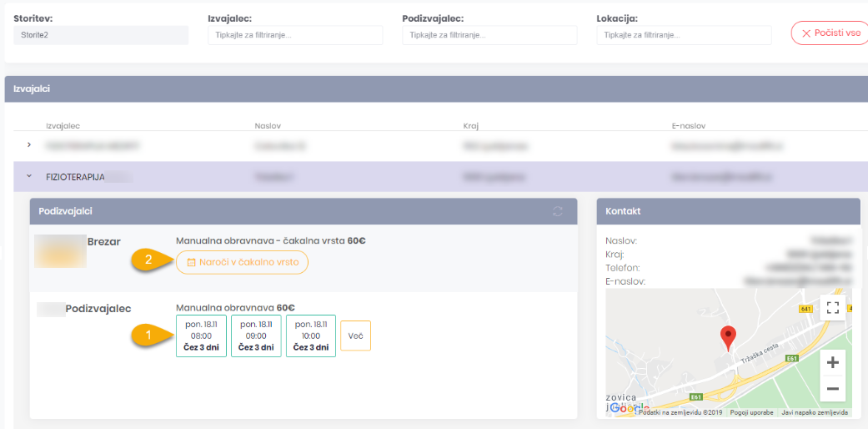Collapse the FIZIOTERAPIJA row chevron
The image size is (868, 429).
point(29,176)
